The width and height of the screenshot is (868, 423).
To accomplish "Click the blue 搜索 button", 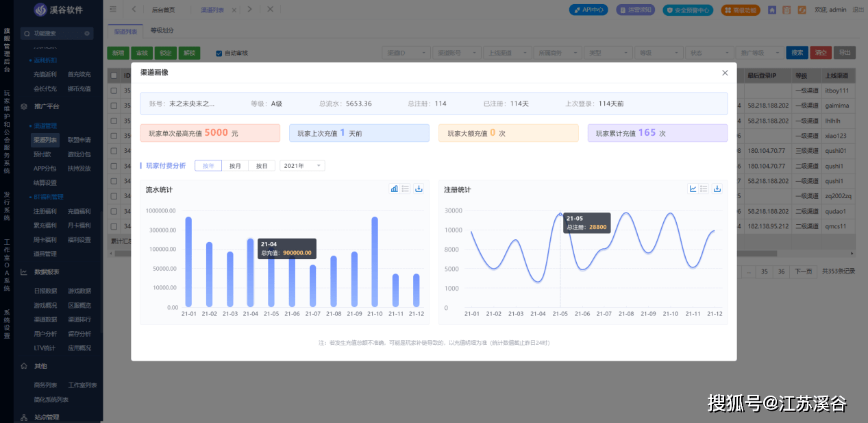I will point(797,53).
